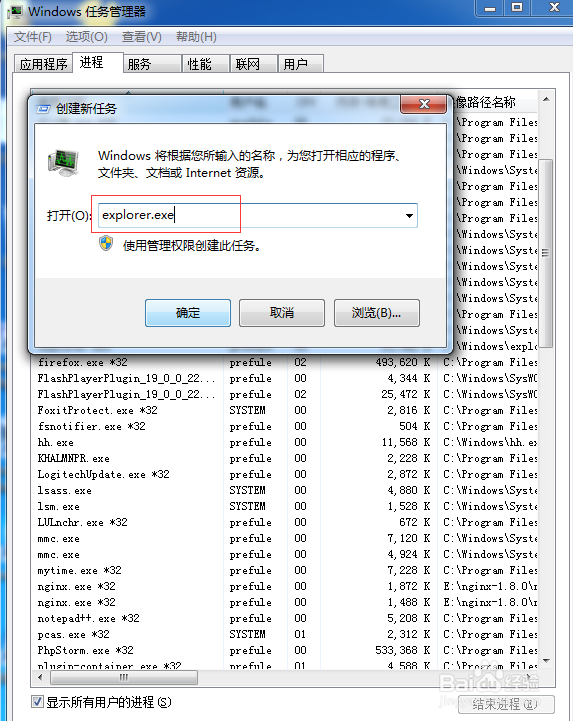
Task: Open the 查看(V) menu
Action: 142,37
